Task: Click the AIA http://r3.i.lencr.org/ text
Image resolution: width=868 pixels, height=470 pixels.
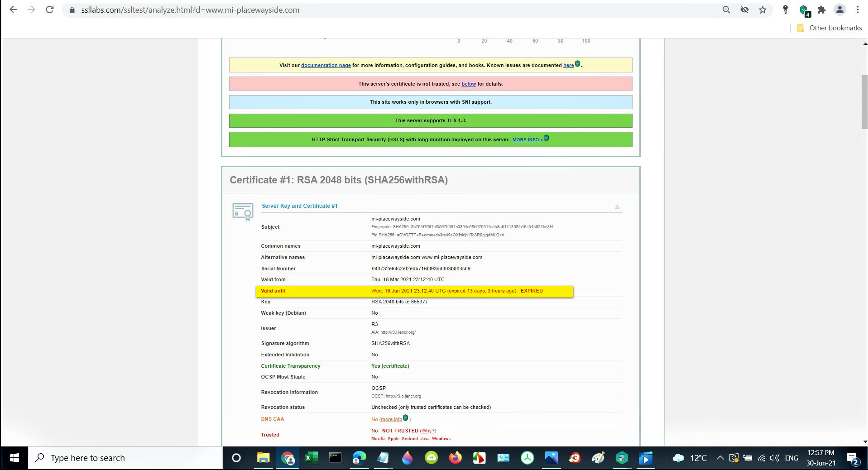Action: coord(393,332)
